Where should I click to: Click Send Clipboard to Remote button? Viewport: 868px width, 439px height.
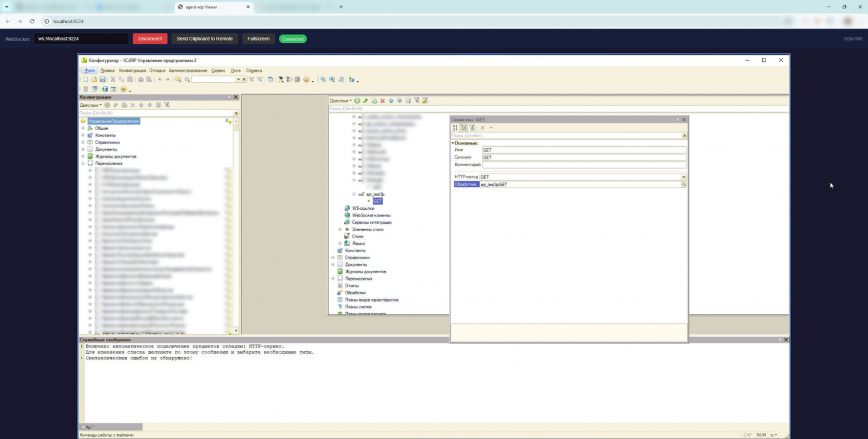coord(205,39)
